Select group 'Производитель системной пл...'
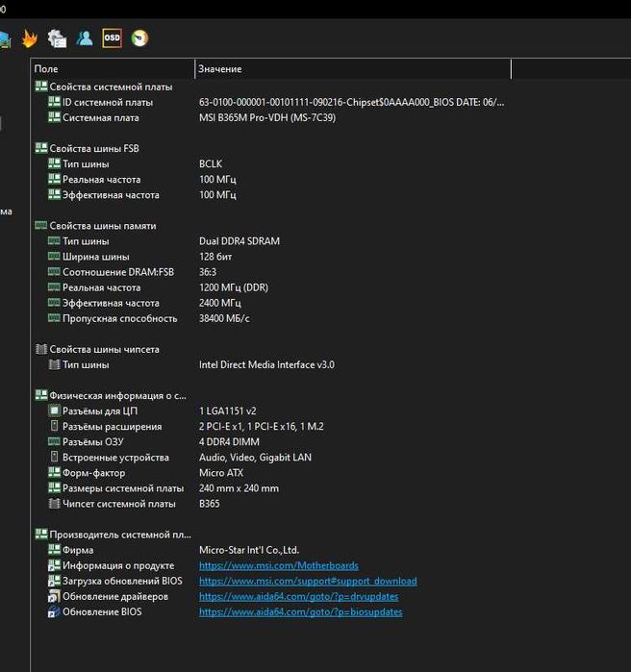The image size is (631, 672). pyautogui.click(x=113, y=535)
